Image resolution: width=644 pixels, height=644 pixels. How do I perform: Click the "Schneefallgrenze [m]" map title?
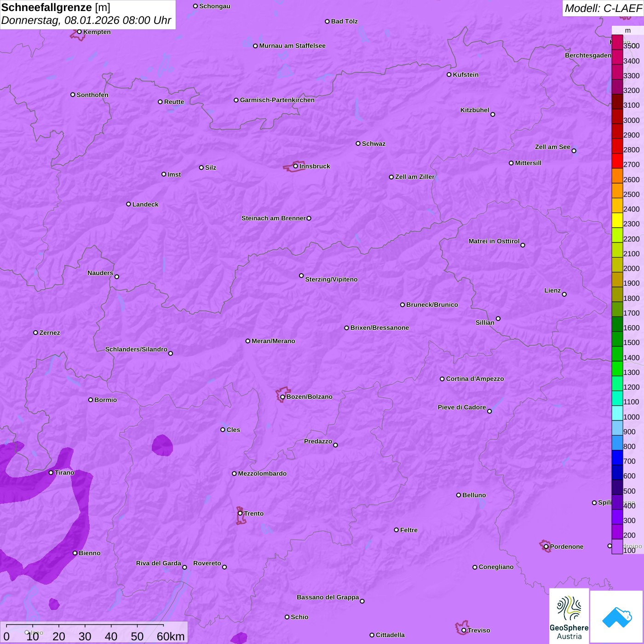point(56,7)
